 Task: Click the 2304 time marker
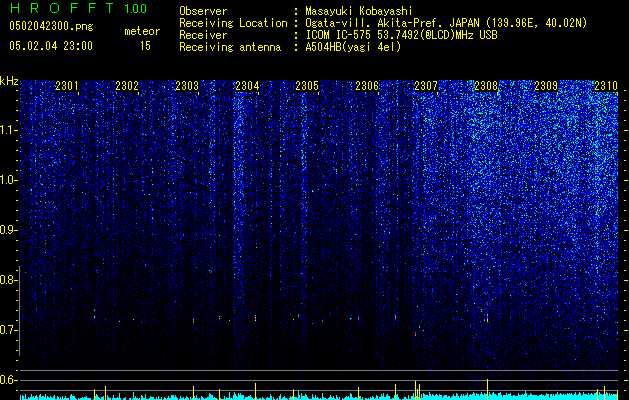point(247,86)
